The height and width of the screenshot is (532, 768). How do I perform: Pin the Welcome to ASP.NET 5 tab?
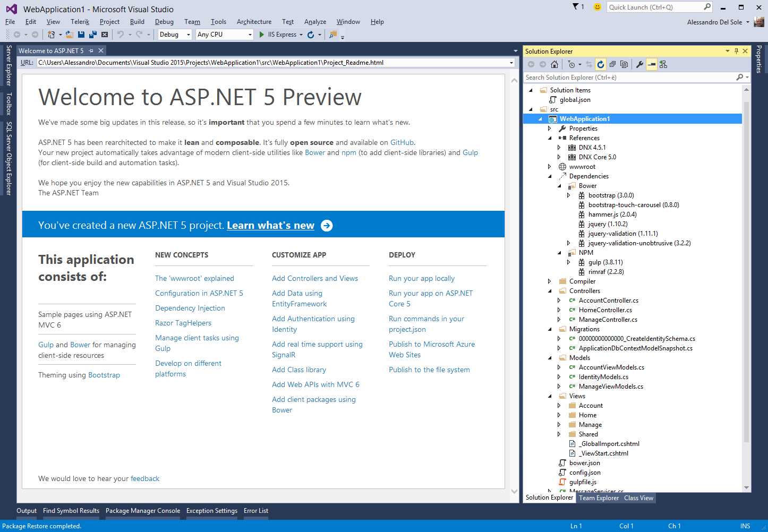91,50
